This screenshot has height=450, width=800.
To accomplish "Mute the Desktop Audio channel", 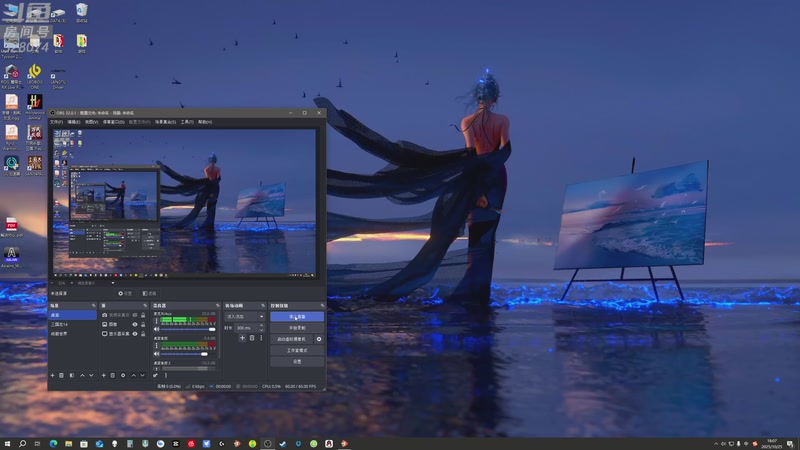I will (156, 354).
